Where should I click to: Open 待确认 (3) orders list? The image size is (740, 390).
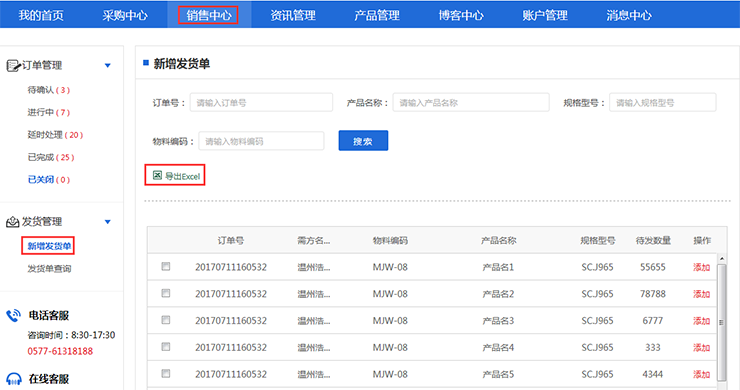click(x=49, y=90)
